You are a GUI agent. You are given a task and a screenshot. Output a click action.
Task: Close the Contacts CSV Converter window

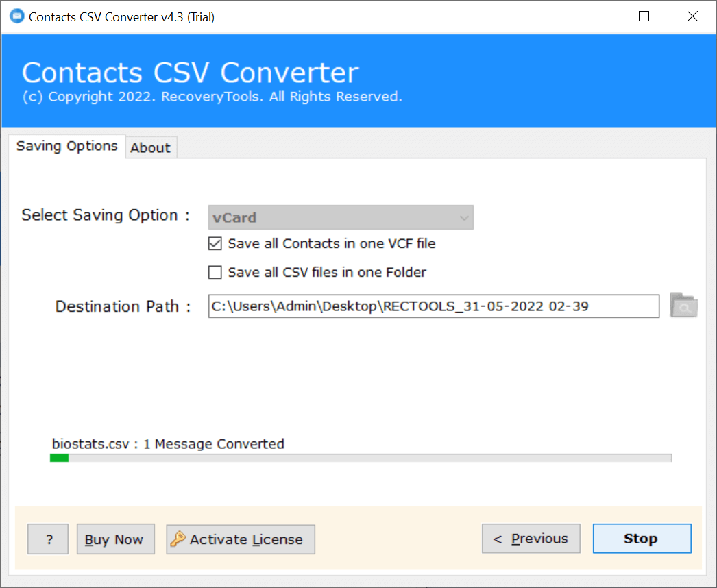[x=693, y=16]
